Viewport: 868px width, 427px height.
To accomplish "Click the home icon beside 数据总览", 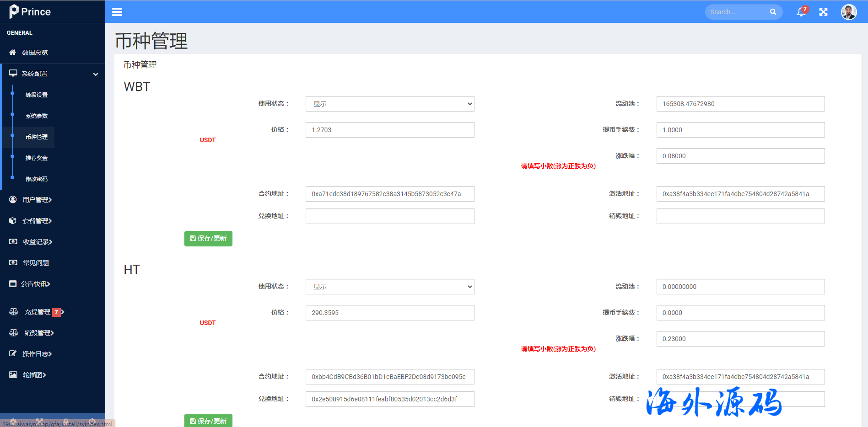I will [13, 53].
